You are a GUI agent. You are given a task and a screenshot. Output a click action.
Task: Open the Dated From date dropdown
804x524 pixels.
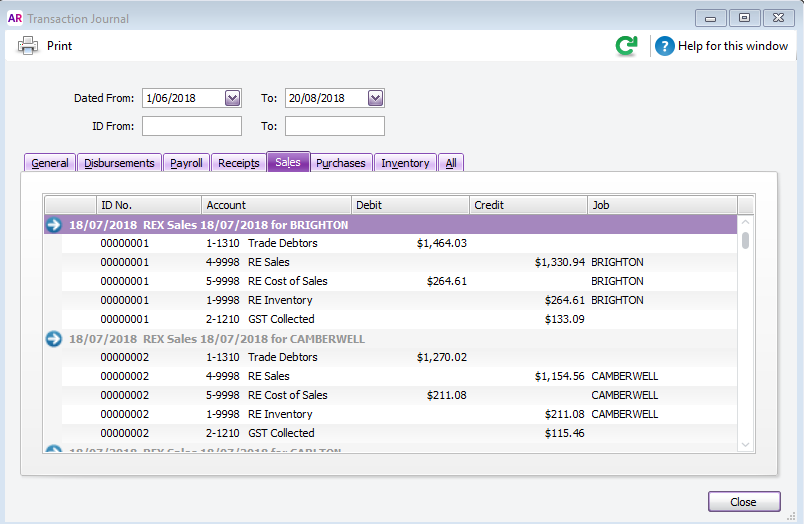(232, 98)
